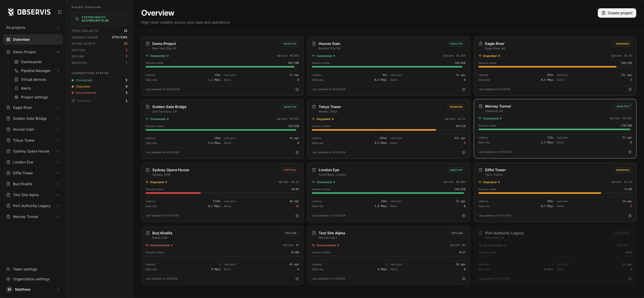This screenshot has height=298, width=644.
Task: Open settings gear on Golden Gate Bridge card
Action: tap(297, 153)
